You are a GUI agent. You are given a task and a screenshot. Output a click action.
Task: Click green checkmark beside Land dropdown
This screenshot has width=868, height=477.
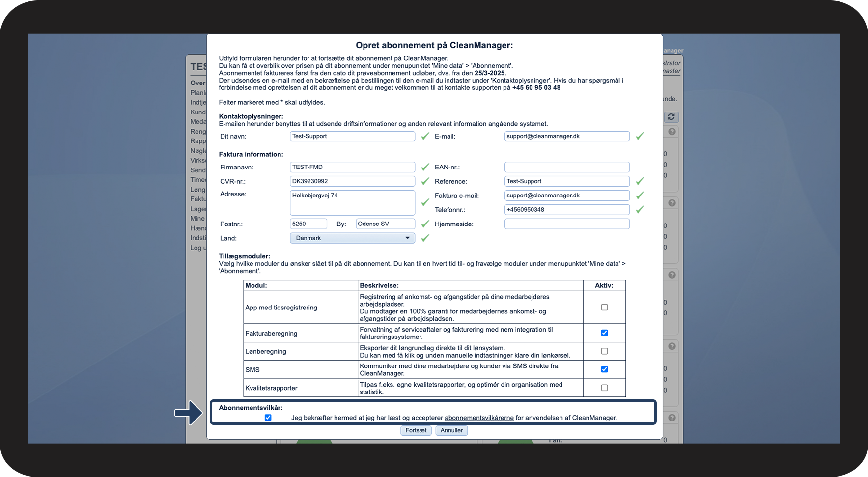tap(425, 238)
